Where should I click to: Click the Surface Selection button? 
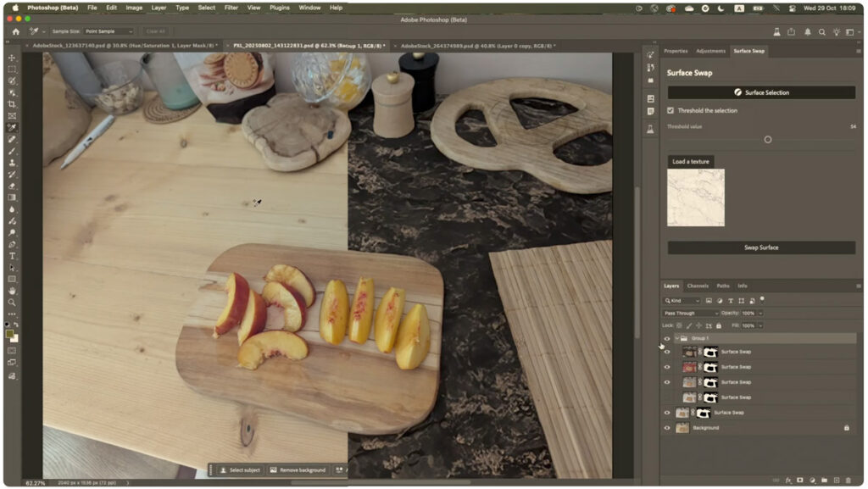[x=761, y=92]
